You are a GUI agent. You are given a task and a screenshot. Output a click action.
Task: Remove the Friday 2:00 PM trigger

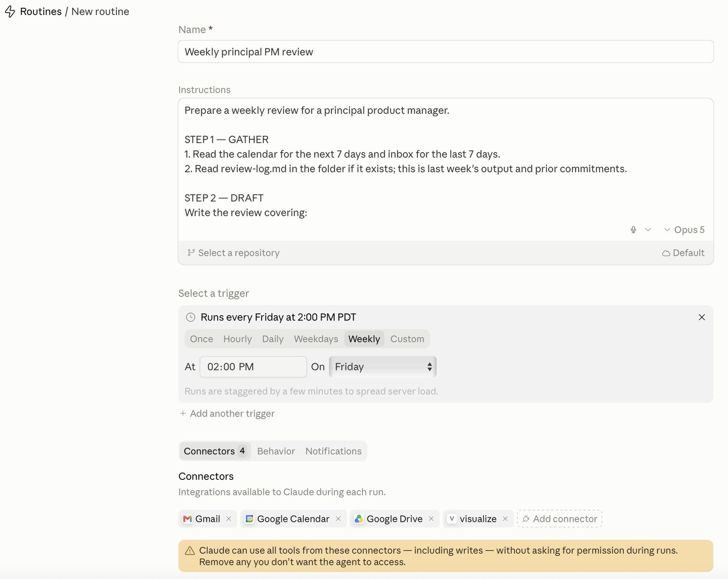point(702,317)
